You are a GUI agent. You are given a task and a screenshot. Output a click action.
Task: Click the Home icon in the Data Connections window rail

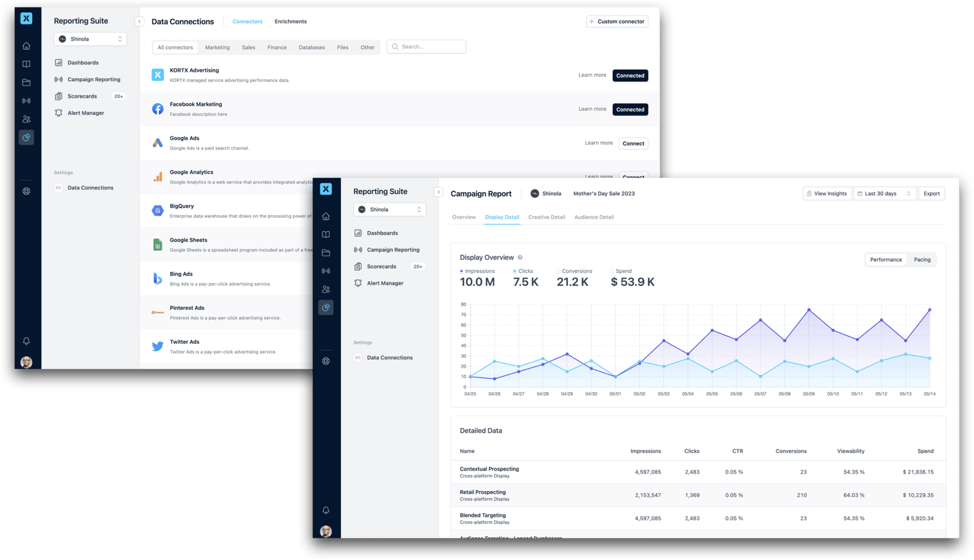[26, 46]
